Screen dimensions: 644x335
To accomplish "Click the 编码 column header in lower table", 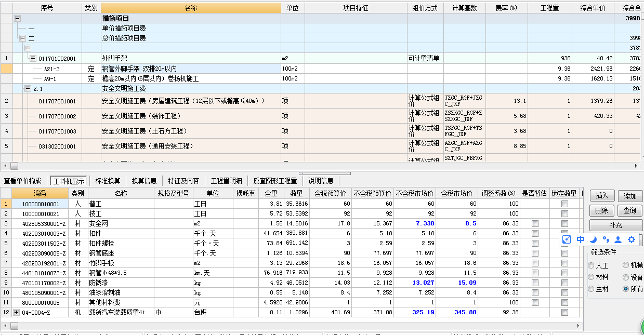I will [x=40, y=193].
